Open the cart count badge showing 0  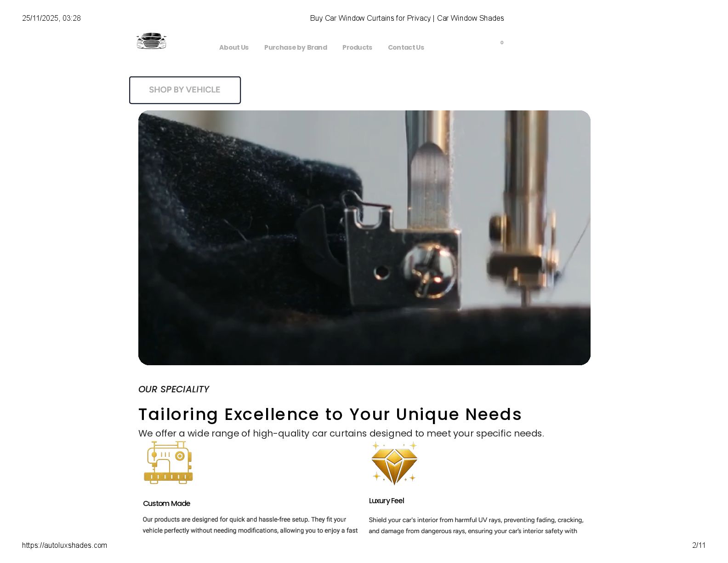(x=502, y=42)
